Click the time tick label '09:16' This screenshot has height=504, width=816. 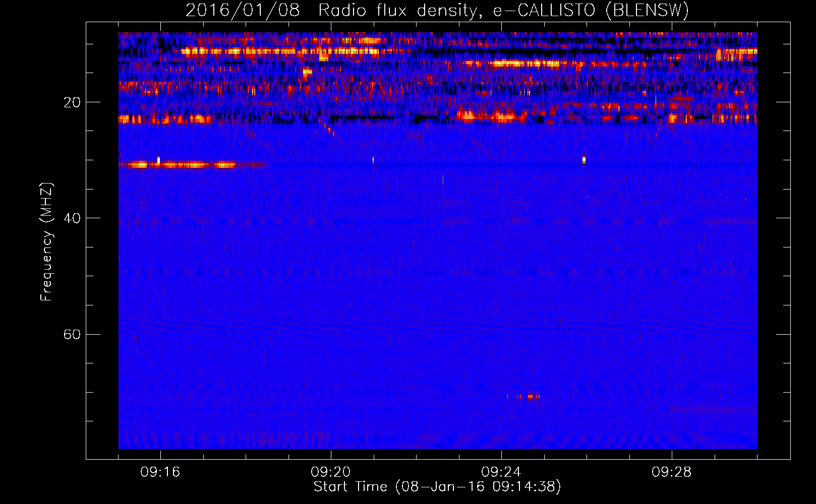tap(160, 472)
